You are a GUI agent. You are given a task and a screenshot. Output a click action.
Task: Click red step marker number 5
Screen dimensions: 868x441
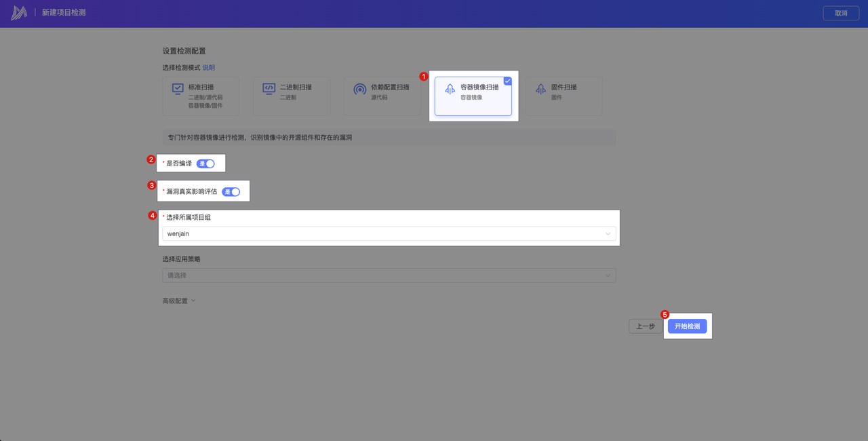coord(665,315)
